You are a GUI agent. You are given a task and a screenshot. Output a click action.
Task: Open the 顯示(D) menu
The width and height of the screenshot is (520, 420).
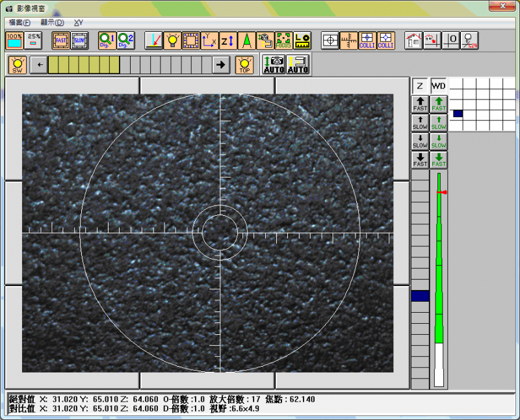pos(52,23)
